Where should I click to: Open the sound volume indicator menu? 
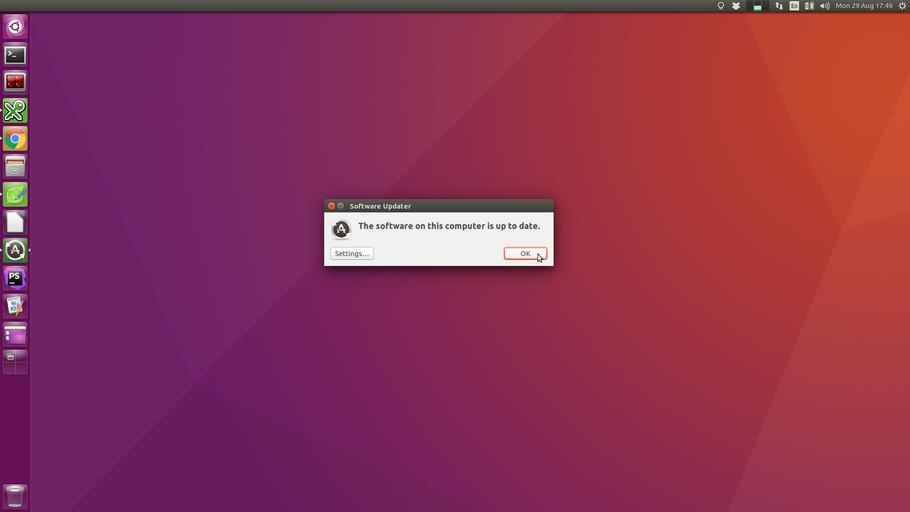(x=824, y=6)
